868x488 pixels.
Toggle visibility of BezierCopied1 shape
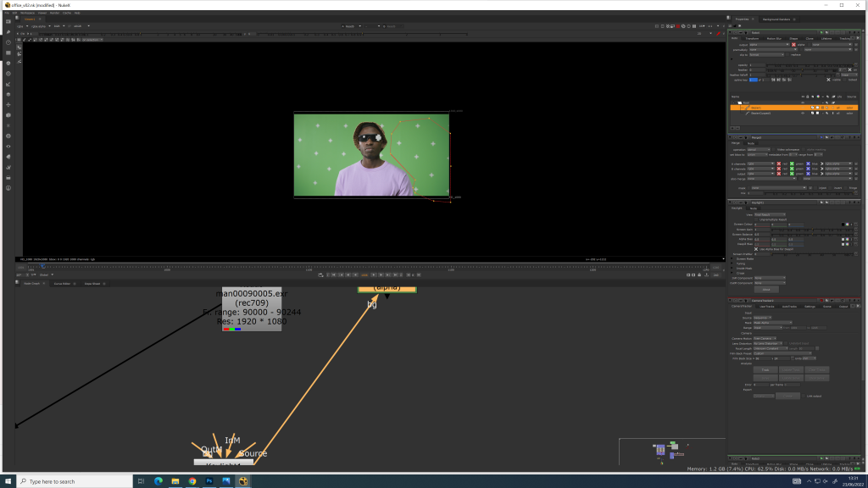pos(803,113)
